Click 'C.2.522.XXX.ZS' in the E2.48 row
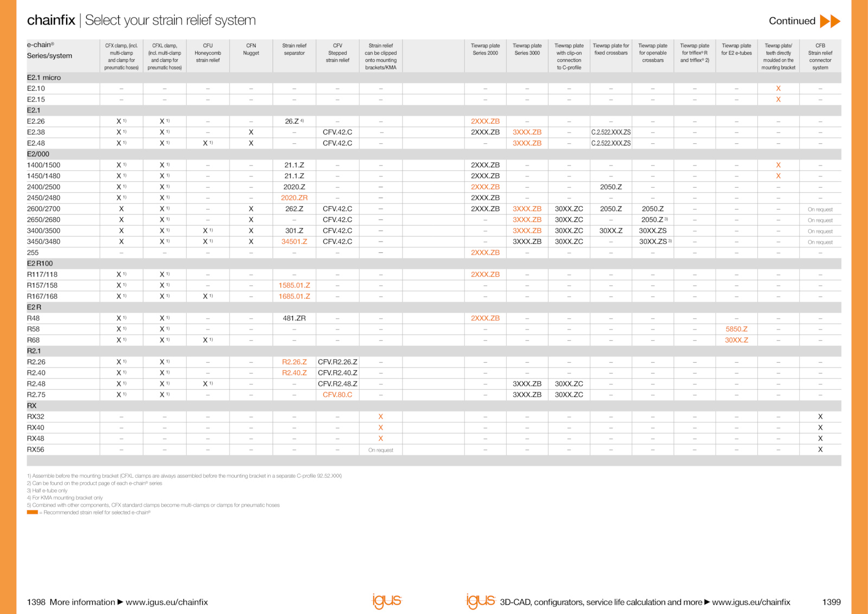The height and width of the screenshot is (614, 868). 611,143
